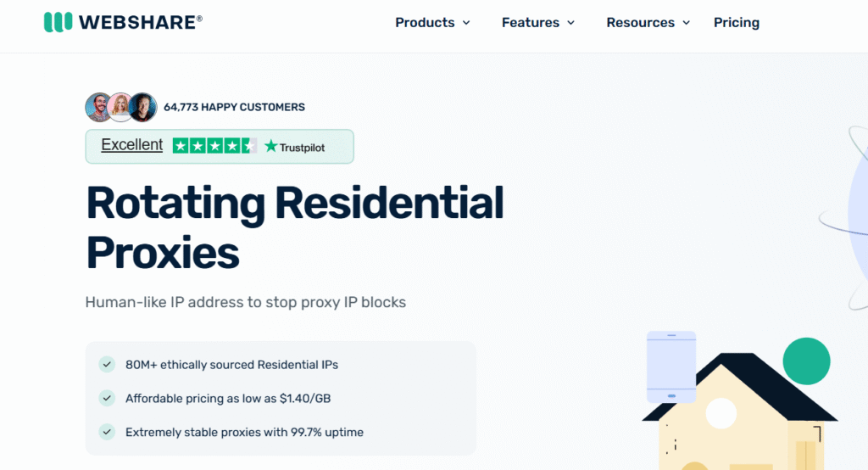This screenshot has width=868, height=470.
Task: Expand the Products dropdown chevron
Action: click(466, 23)
